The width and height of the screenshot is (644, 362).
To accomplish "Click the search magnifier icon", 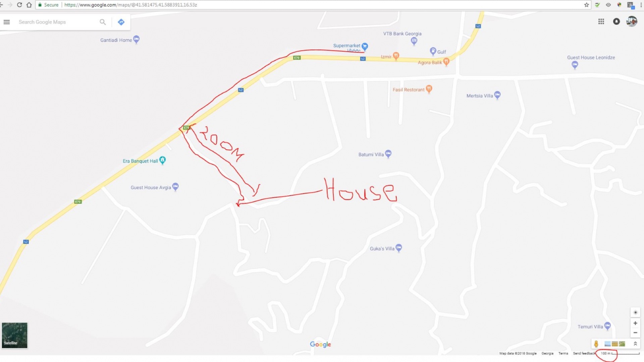I will [103, 22].
